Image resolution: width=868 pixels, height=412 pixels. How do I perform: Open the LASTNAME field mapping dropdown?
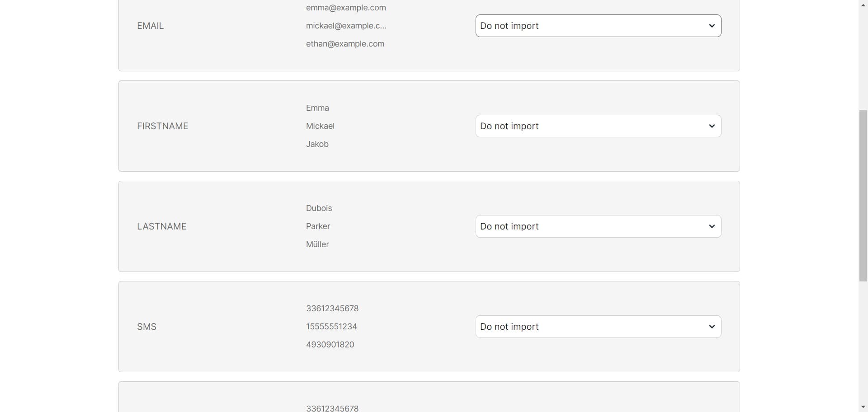click(598, 226)
